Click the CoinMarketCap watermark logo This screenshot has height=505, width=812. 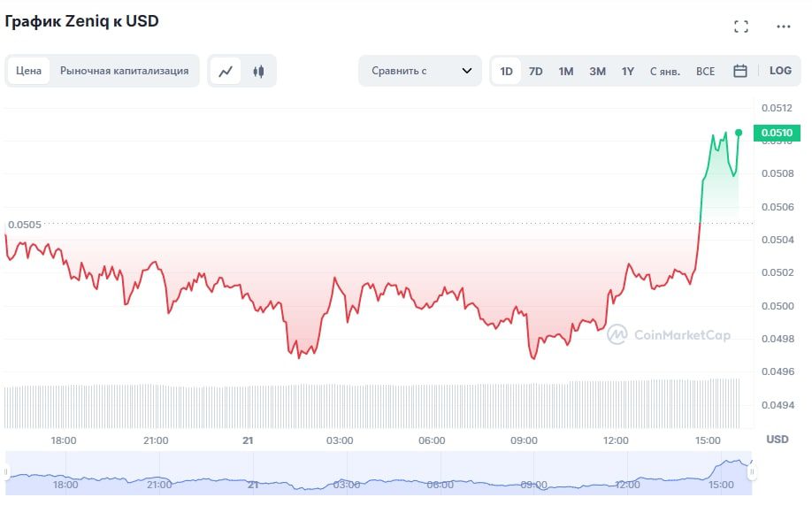(x=669, y=334)
